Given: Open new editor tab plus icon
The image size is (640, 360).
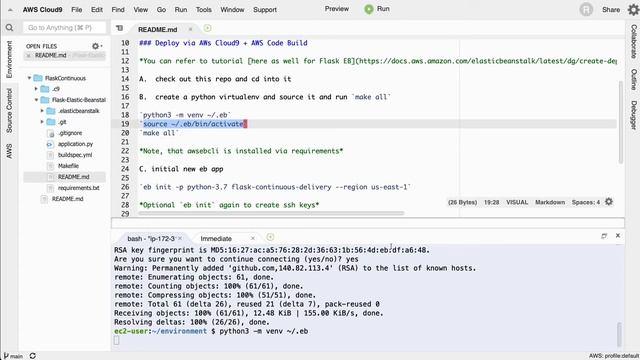Looking at the screenshot, I should [207, 28].
